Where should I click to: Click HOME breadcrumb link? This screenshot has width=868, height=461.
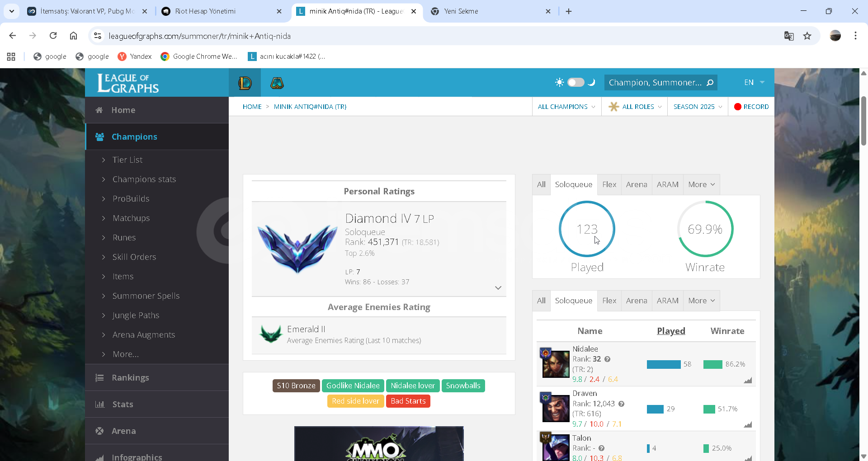tap(252, 107)
